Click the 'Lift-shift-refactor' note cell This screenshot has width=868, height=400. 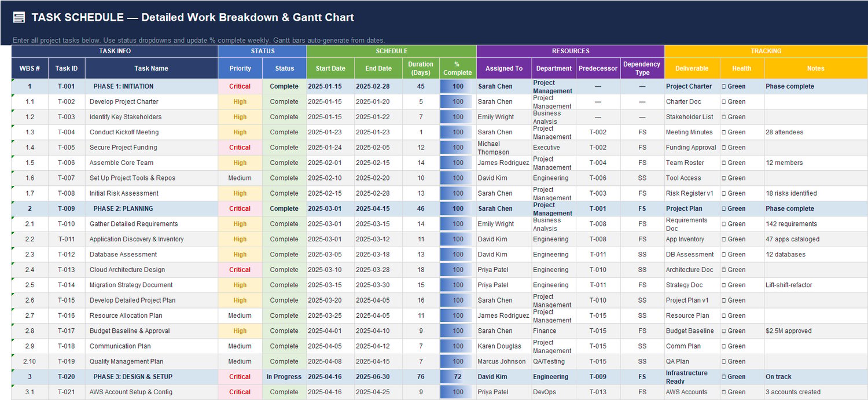click(x=816, y=285)
